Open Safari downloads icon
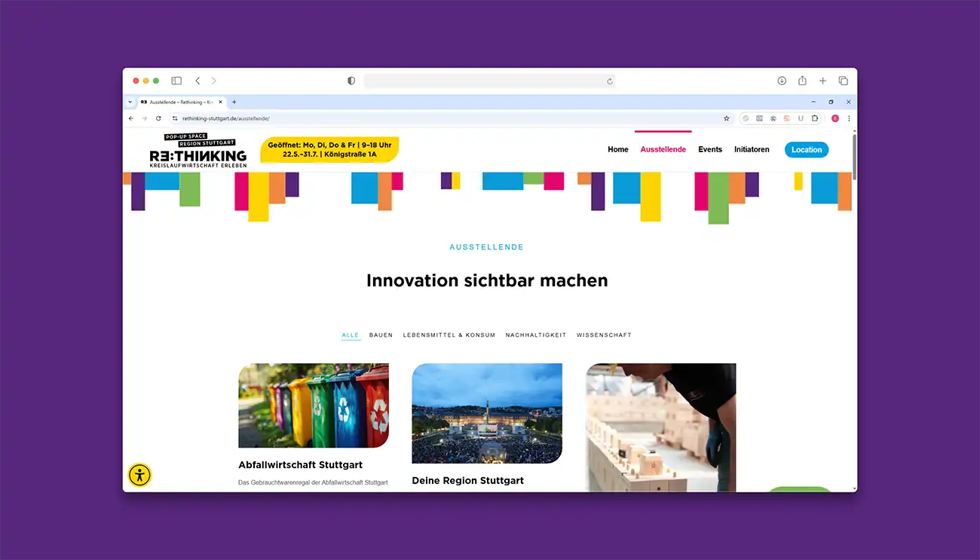 tap(782, 81)
